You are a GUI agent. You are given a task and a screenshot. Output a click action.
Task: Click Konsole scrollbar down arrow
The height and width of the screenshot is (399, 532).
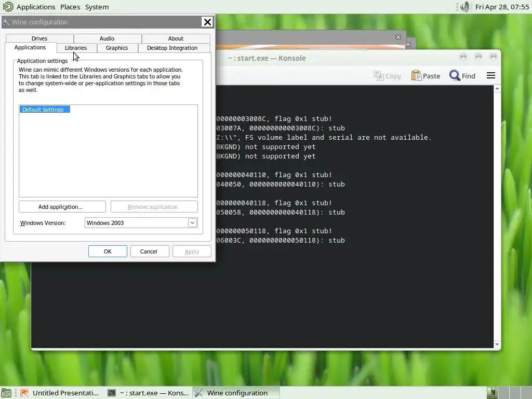click(497, 344)
